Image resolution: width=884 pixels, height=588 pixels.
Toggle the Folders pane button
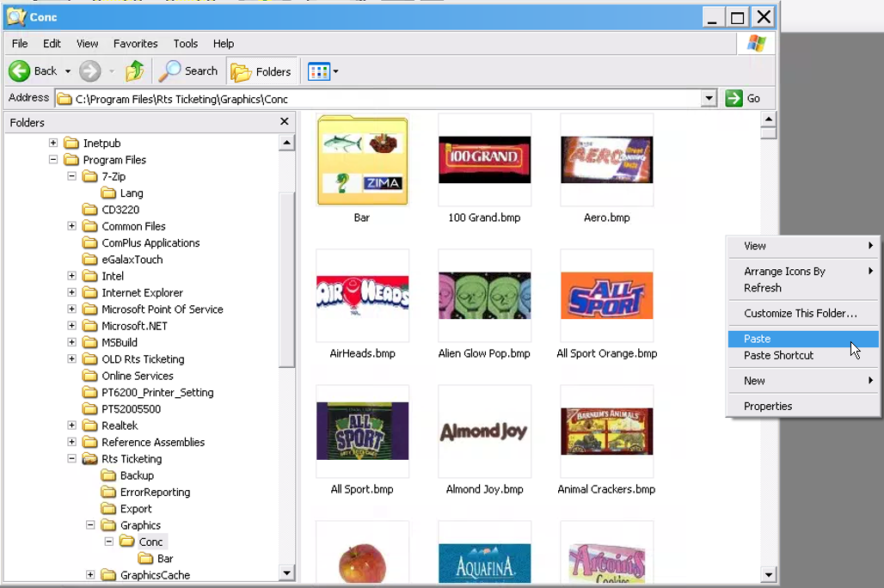(x=261, y=71)
